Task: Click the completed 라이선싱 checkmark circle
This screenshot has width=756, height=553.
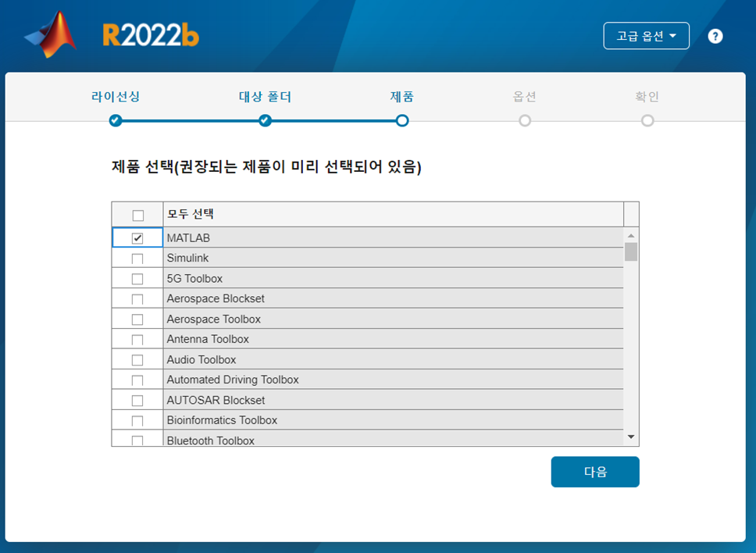Action: pos(116,120)
